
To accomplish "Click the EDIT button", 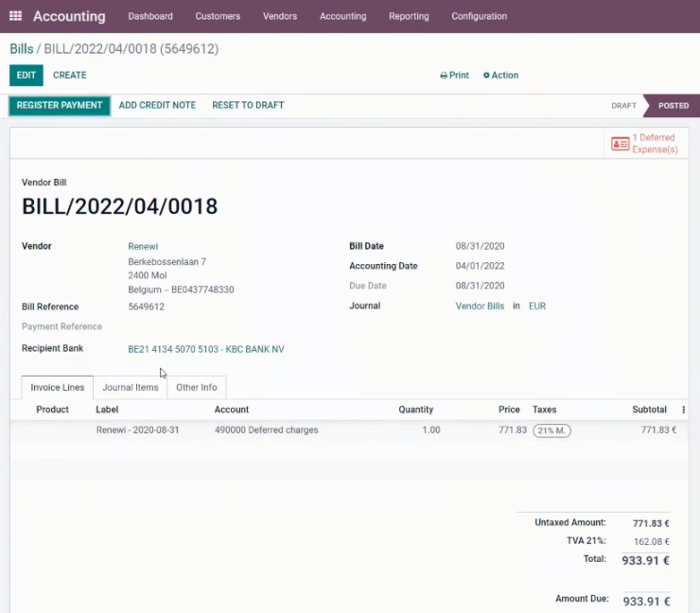I will [x=26, y=75].
